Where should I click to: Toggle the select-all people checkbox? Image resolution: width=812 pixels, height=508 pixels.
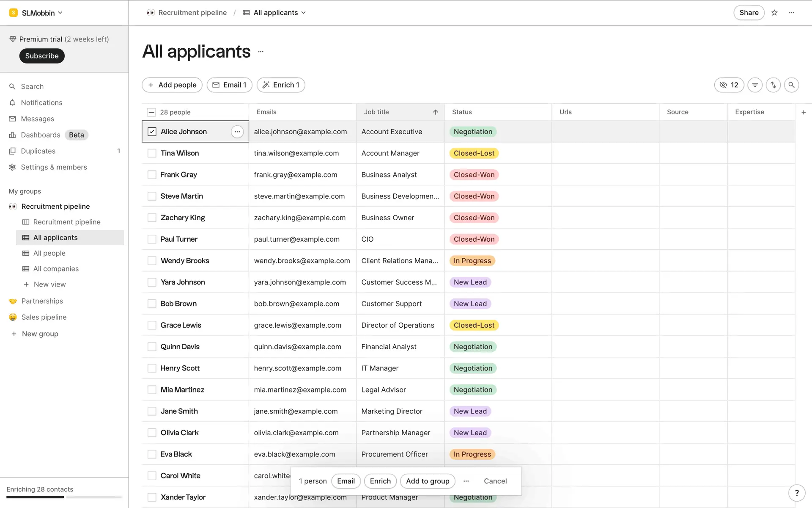tap(151, 112)
